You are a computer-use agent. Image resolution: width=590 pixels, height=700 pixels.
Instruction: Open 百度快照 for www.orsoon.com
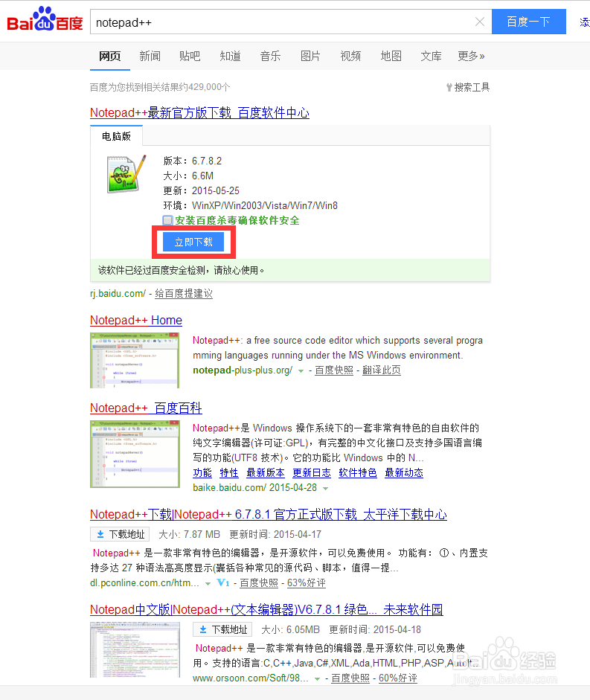point(350,678)
